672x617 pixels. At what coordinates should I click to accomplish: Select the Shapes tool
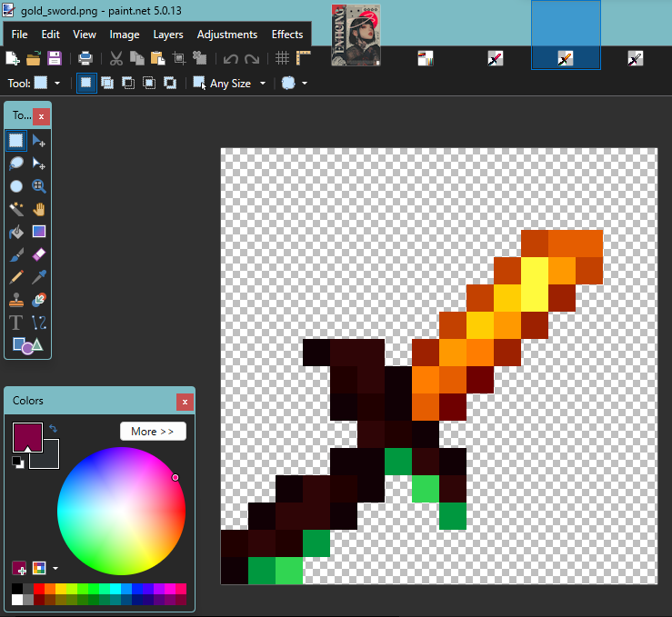click(x=28, y=345)
